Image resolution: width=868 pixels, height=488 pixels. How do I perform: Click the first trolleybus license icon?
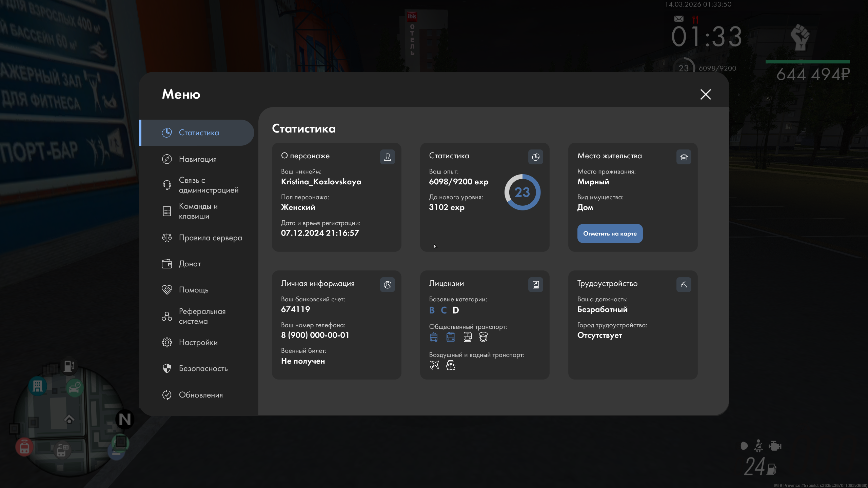[434, 337]
